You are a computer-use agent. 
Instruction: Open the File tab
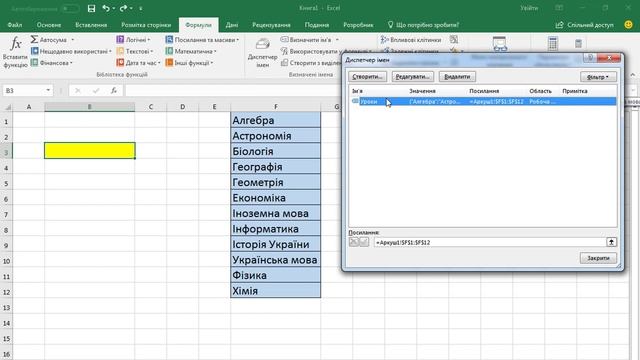(15, 25)
